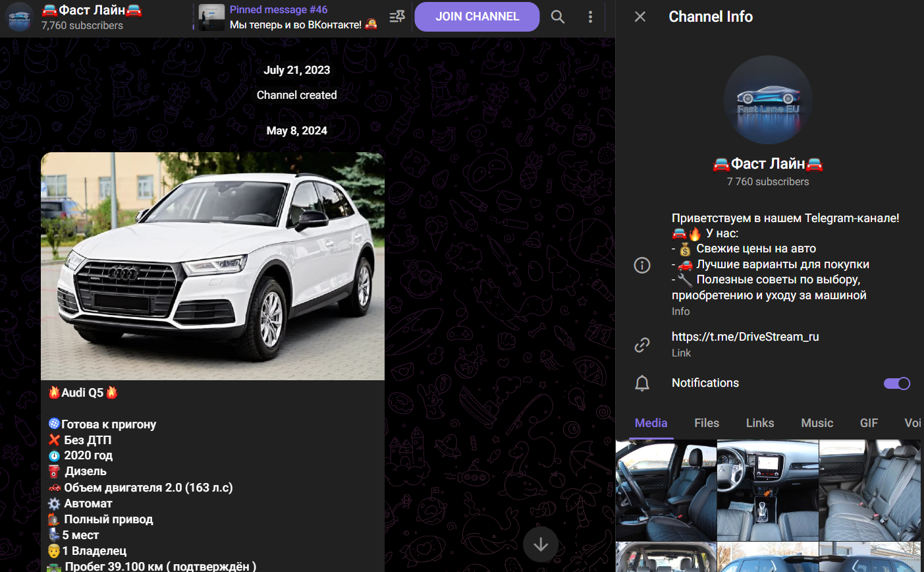This screenshot has width=924, height=572.
Task: Open Pinned message #46
Action: [x=303, y=17]
